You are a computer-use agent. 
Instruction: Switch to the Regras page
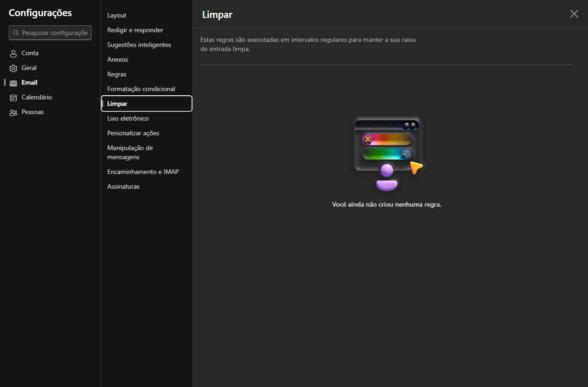pyautogui.click(x=146, y=74)
